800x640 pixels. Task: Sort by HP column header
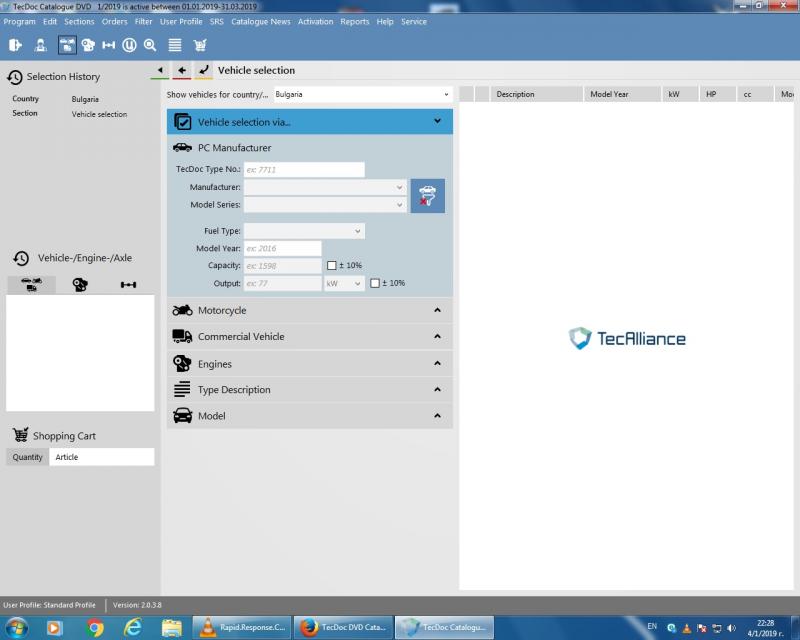point(717,94)
